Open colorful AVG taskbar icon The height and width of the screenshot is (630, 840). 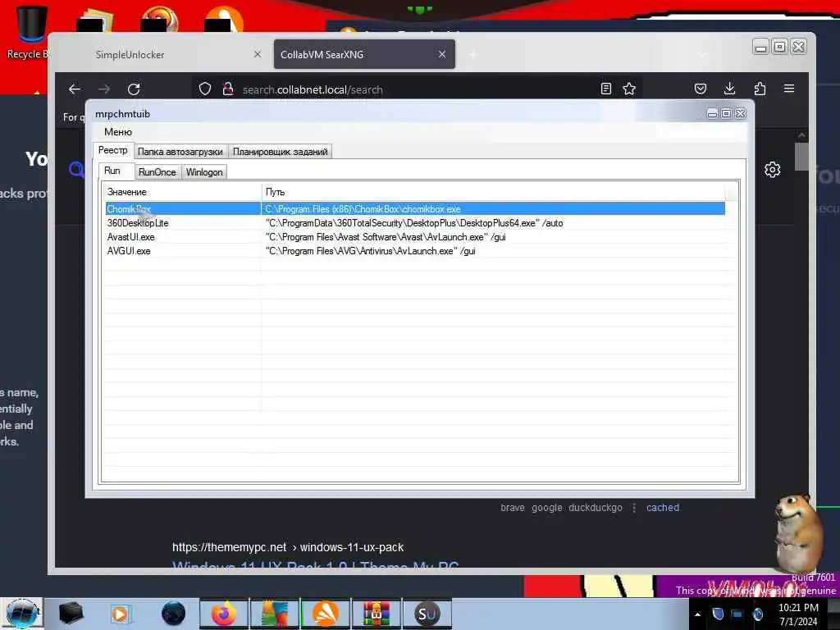274,614
